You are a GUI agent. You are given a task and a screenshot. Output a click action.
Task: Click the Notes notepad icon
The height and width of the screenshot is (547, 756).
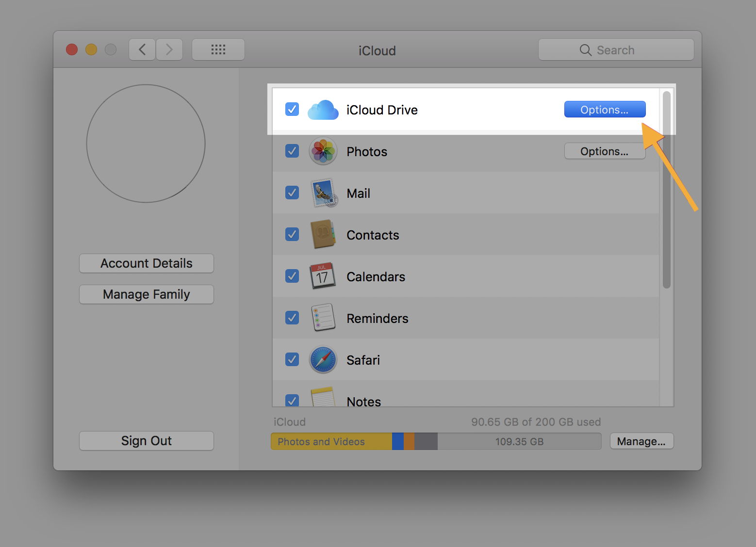click(323, 397)
